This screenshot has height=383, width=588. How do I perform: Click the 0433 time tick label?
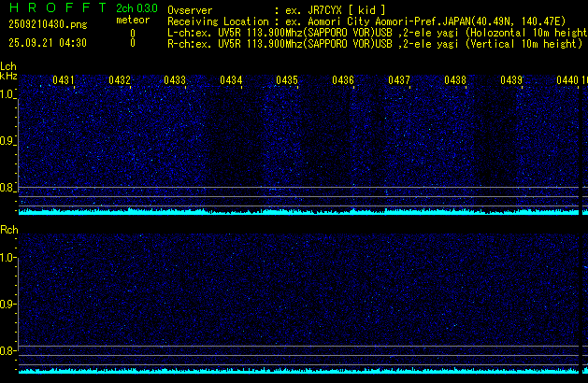pos(175,81)
